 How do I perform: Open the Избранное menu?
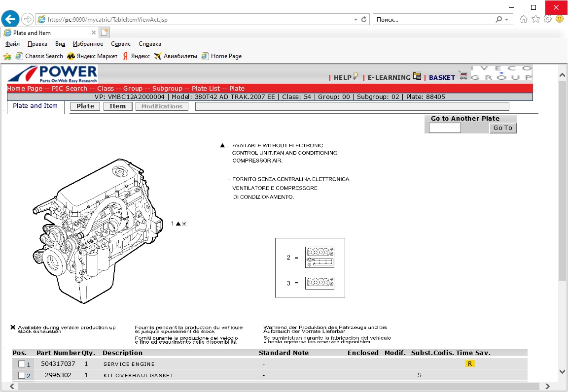click(x=88, y=44)
